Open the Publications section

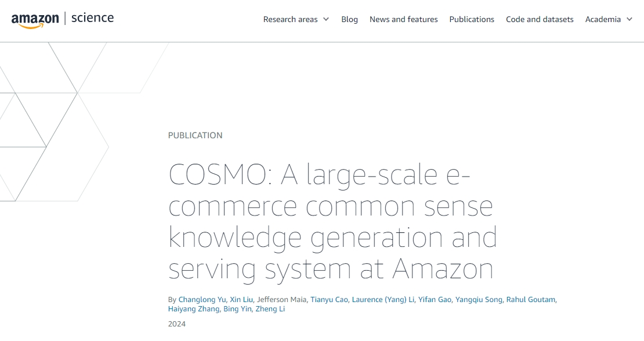pyautogui.click(x=472, y=19)
